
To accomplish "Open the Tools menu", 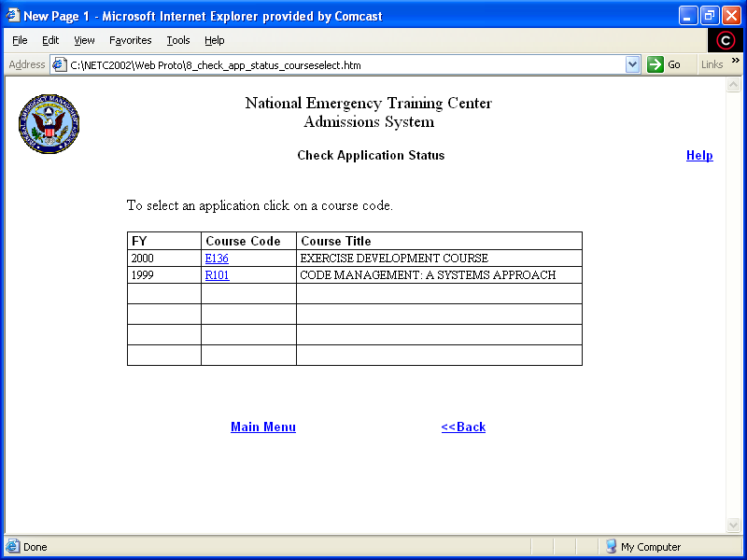I will pos(178,40).
